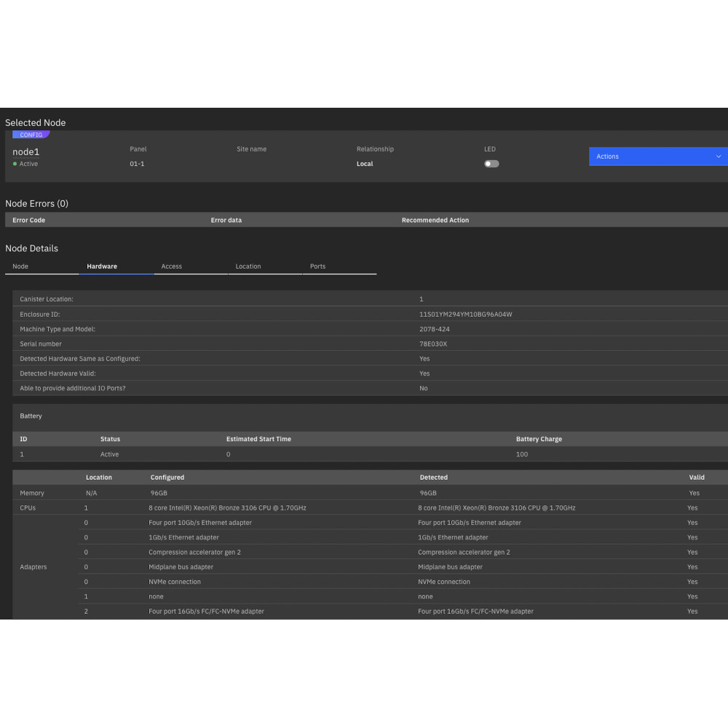
Task: Select the Enclosure ID value
Action: click(466, 314)
